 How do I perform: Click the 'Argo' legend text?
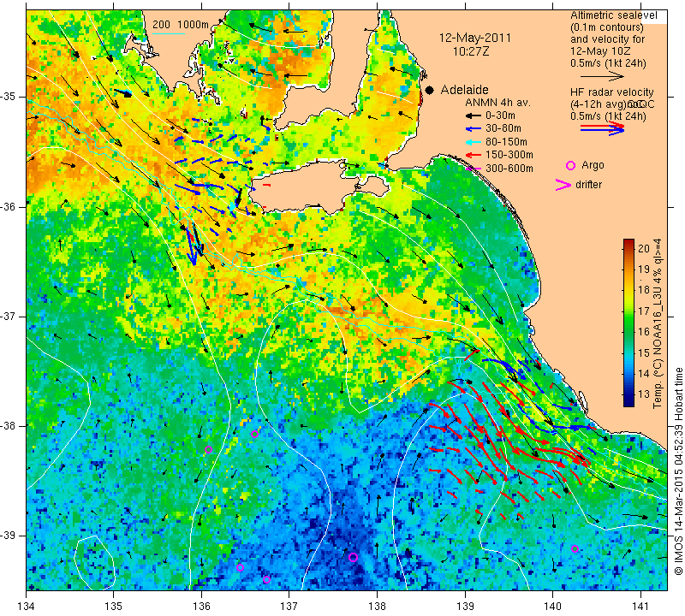tap(593, 165)
